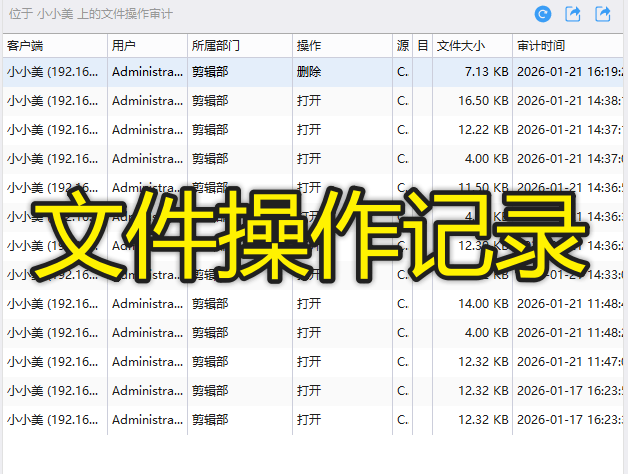Click 剪辑部 in the 7.13 KB row
The height and width of the screenshot is (474, 628).
(x=210, y=72)
